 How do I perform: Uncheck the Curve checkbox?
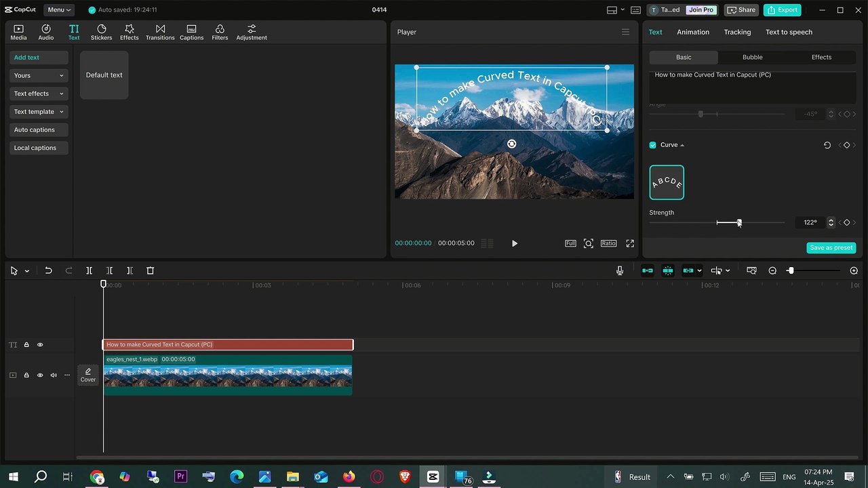(x=653, y=145)
